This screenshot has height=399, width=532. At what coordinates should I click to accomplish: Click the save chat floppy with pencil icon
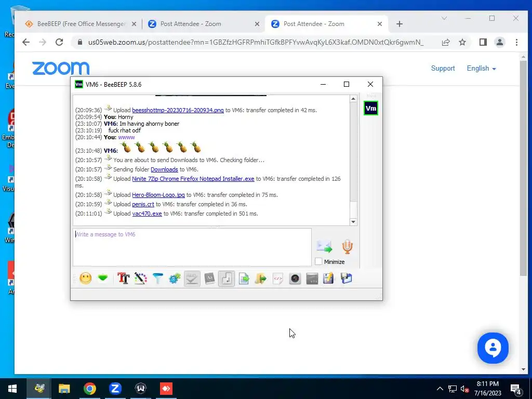pyautogui.click(x=328, y=278)
